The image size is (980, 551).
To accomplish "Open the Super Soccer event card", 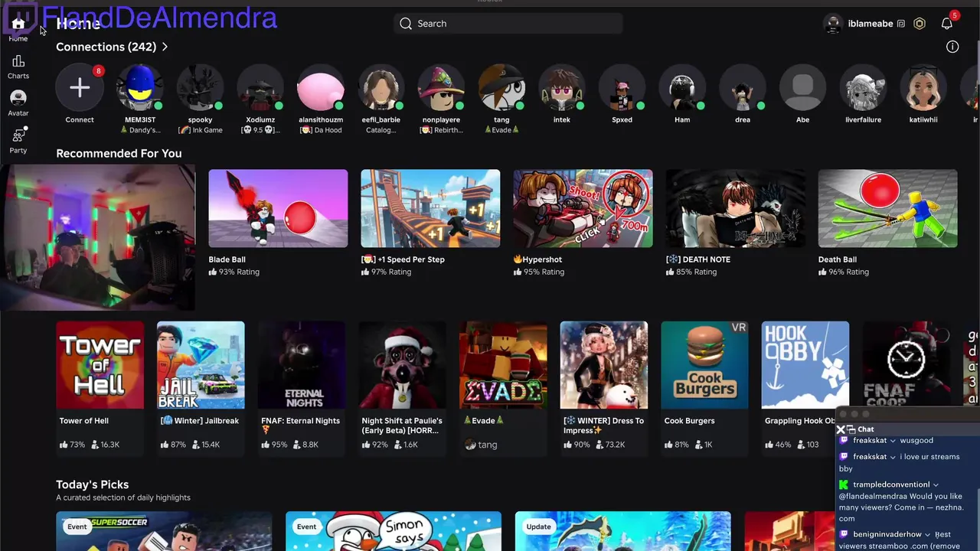I will [x=164, y=531].
